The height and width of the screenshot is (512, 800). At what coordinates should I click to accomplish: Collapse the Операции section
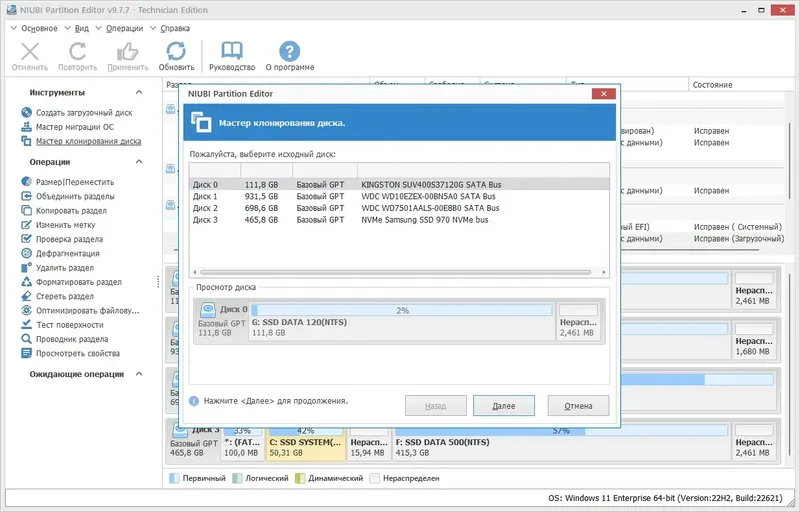(139, 162)
